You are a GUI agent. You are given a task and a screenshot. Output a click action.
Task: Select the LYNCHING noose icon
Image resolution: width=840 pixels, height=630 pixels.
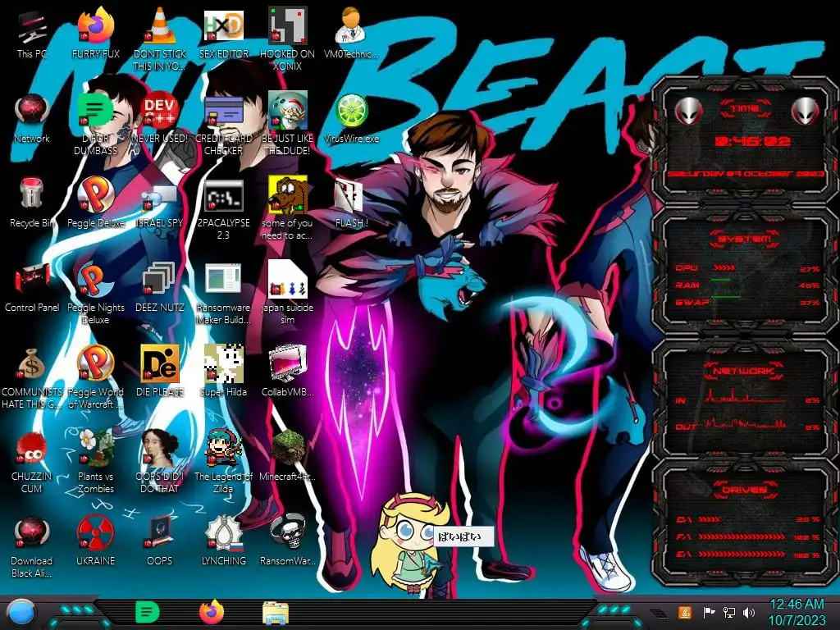pyautogui.click(x=223, y=532)
